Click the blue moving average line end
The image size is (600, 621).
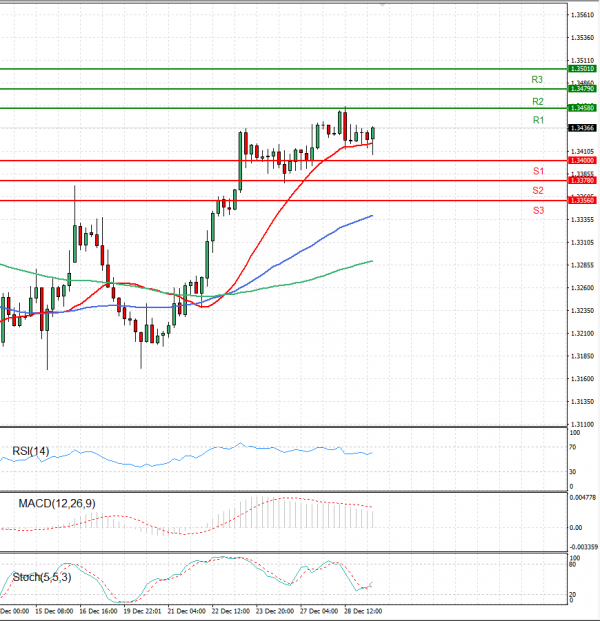pyautogui.click(x=371, y=216)
